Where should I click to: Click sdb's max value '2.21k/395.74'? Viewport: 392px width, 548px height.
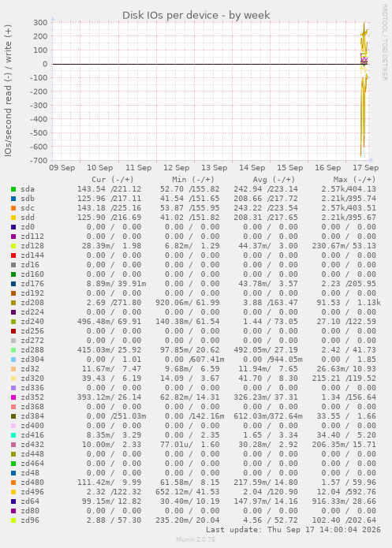click(349, 199)
